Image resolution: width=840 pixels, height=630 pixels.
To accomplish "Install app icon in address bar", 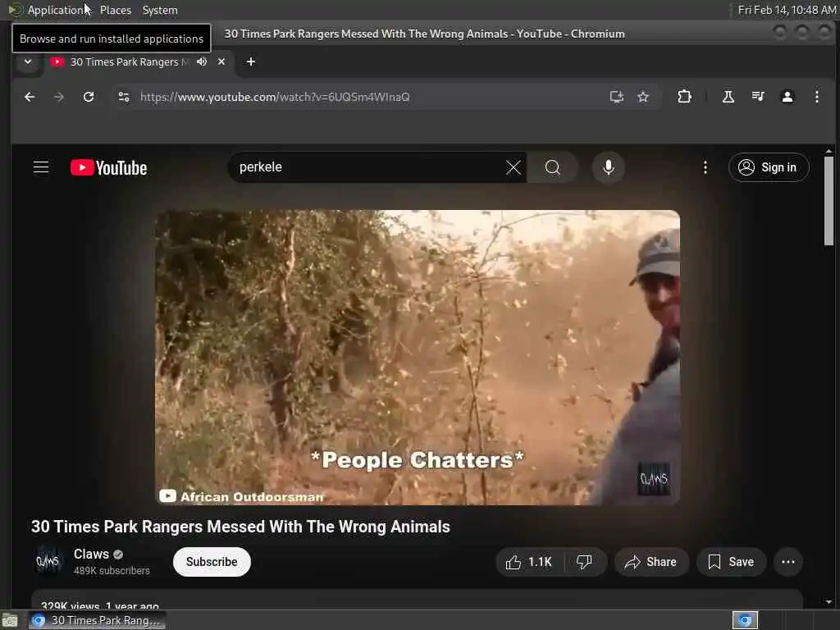I will coord(617,97).
